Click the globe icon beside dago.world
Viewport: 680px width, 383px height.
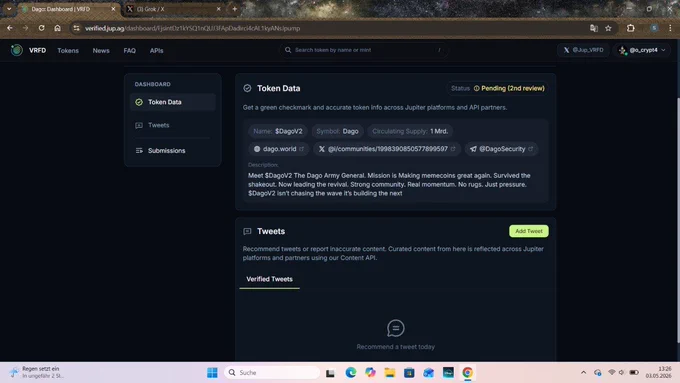click(257, 149)
